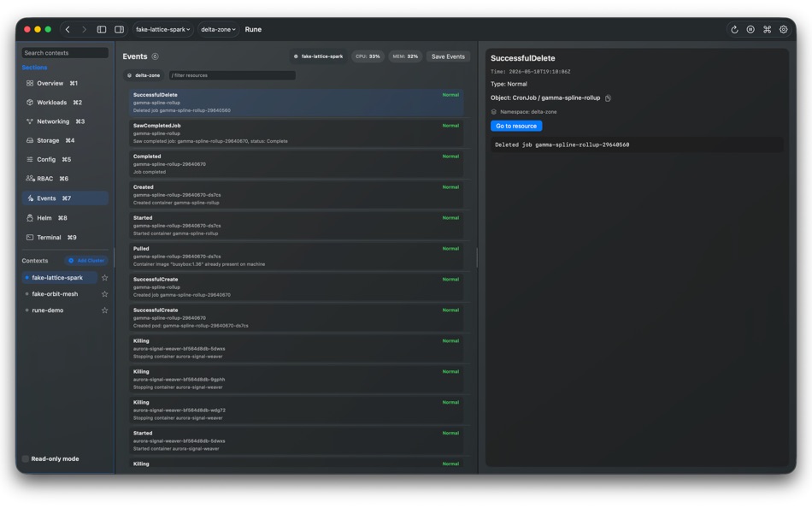Select the Pulled busybox image event
812x508 pixels.
pos(297,257)
